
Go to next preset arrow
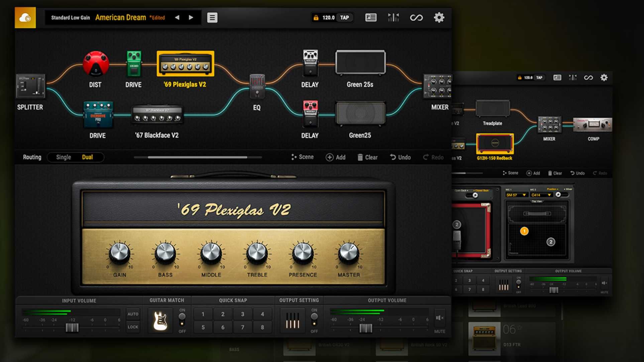pos(191,17)
